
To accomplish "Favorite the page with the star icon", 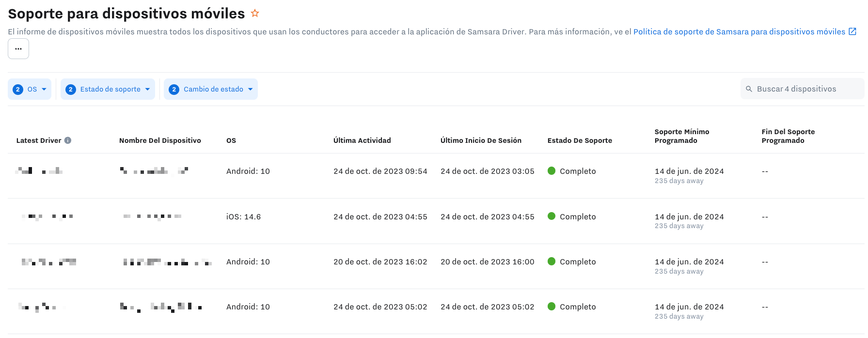I will (255, 14).
